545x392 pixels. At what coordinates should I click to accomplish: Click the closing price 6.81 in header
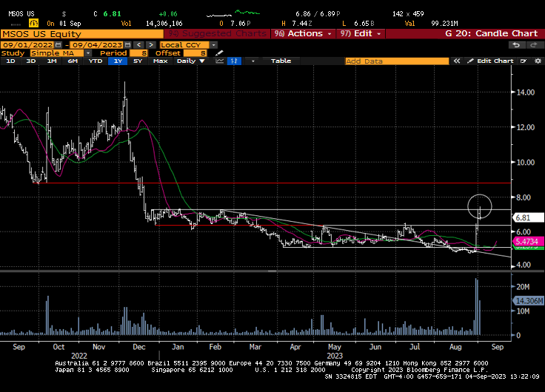[113, 14]
